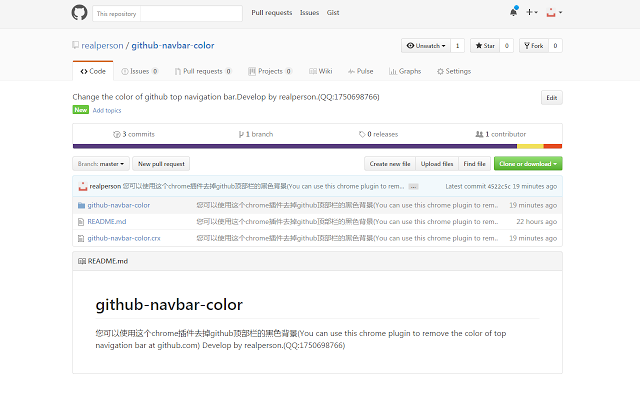Click Upload files button
Viewport: 640px width, 400px height.
tap(437, 164)
